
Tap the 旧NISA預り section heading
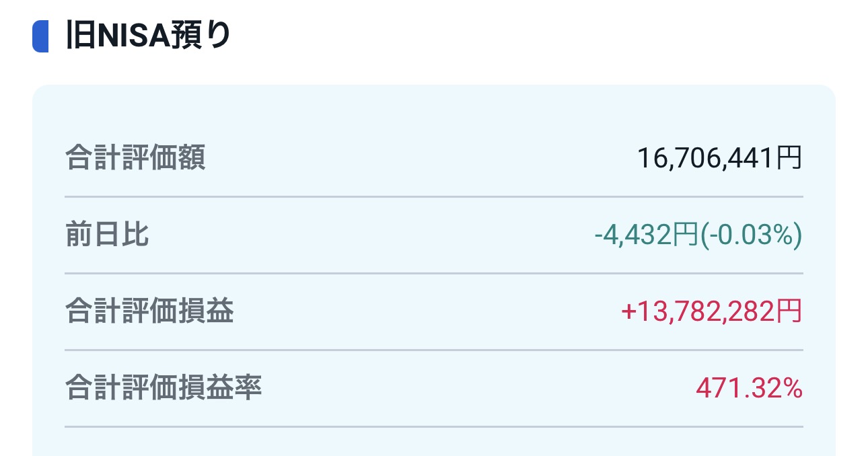(x=148, y=36)
